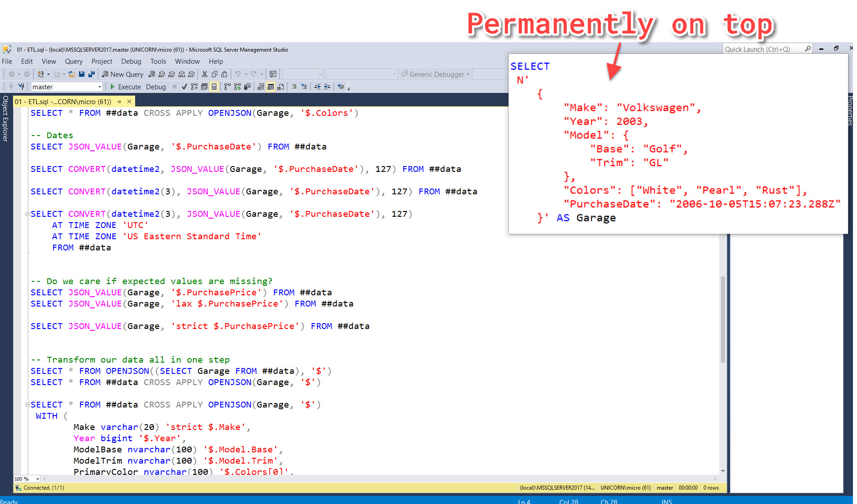Open the Window menu
The width and height of the screenshot is (857, 504).
pyautogui.click(x=187, y=61)
